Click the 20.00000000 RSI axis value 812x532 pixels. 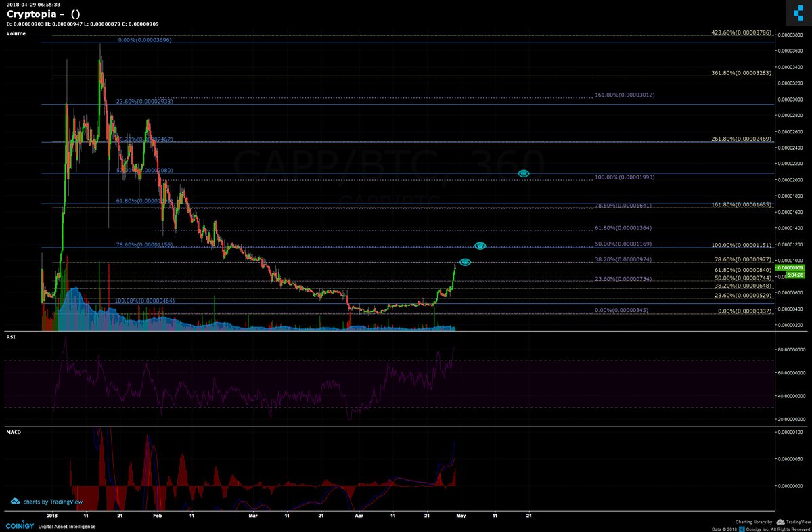(x=790, y=419)
